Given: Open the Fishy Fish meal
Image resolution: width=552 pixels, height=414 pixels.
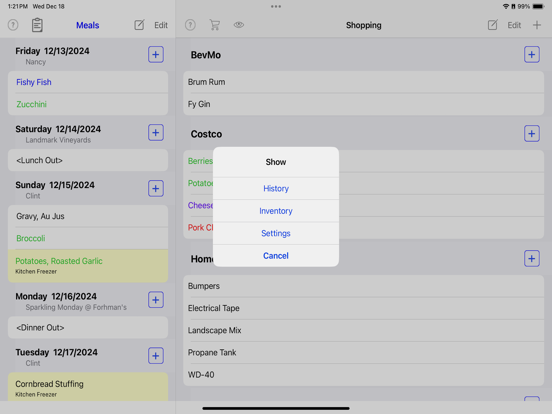Looking at the screenshot, I should coord(88,82).
